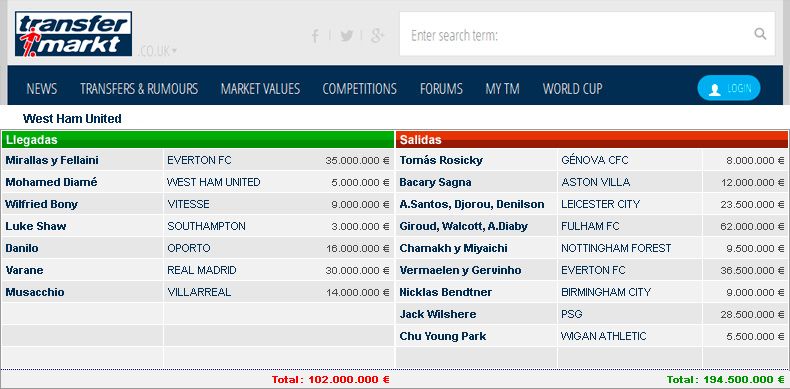Expand the .CO.UK domain dropdown
The image size is (790, 389).
click(157, 51)
